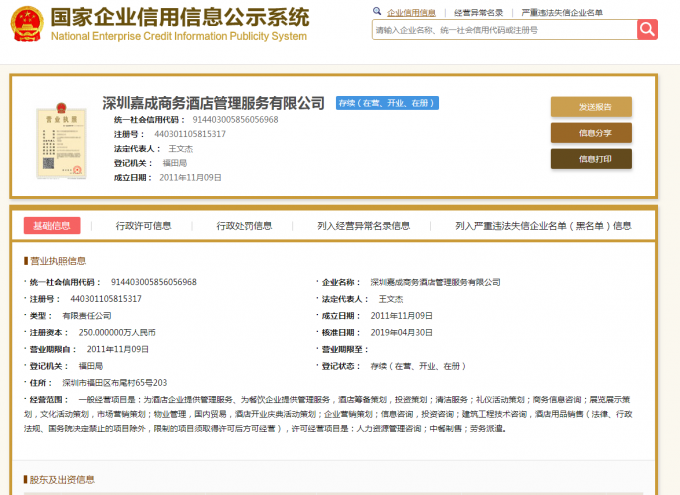
Task: Click the credit code 914403005856056968 in header card
Action: coord(235,120)
